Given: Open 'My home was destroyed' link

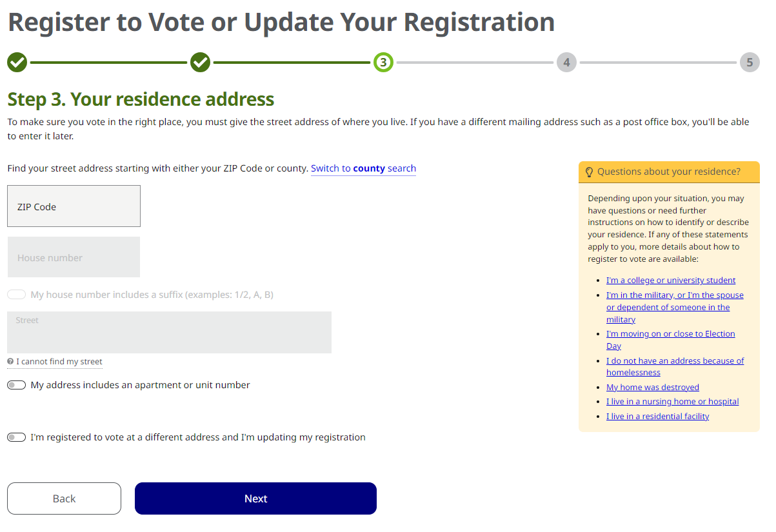Looking at the screenshot, I should click(x=653, y=388).
